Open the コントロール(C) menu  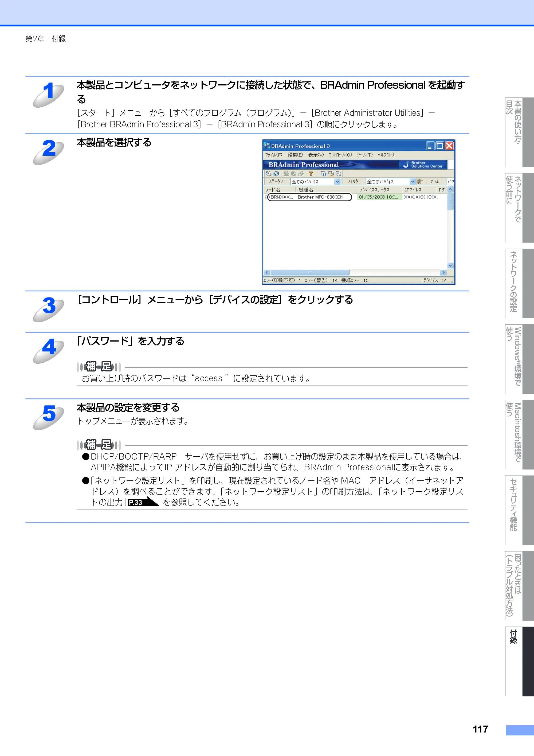tap(340, 155)
